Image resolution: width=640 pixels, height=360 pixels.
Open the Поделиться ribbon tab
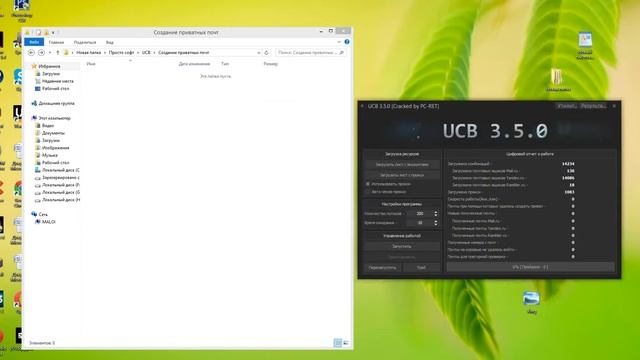[x=85, y=42]
